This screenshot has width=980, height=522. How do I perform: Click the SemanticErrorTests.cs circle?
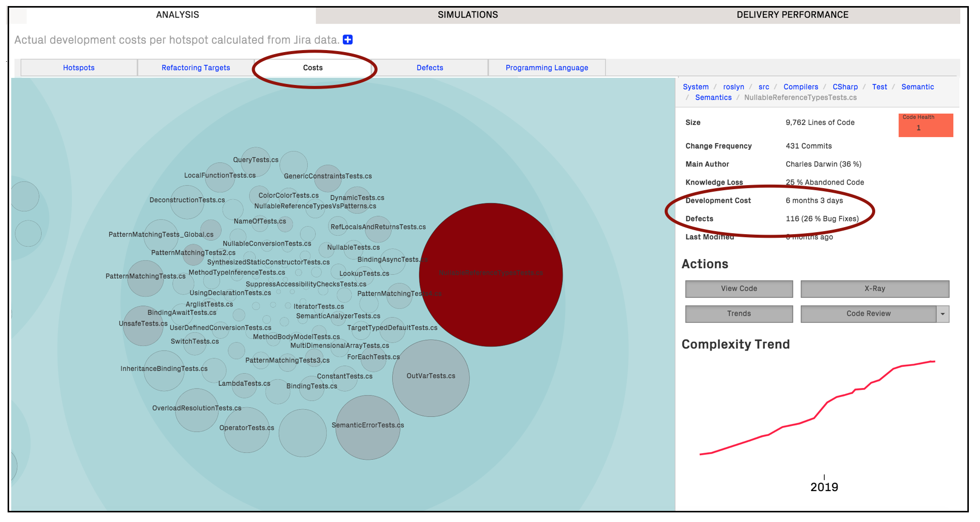tap(368, 426)
